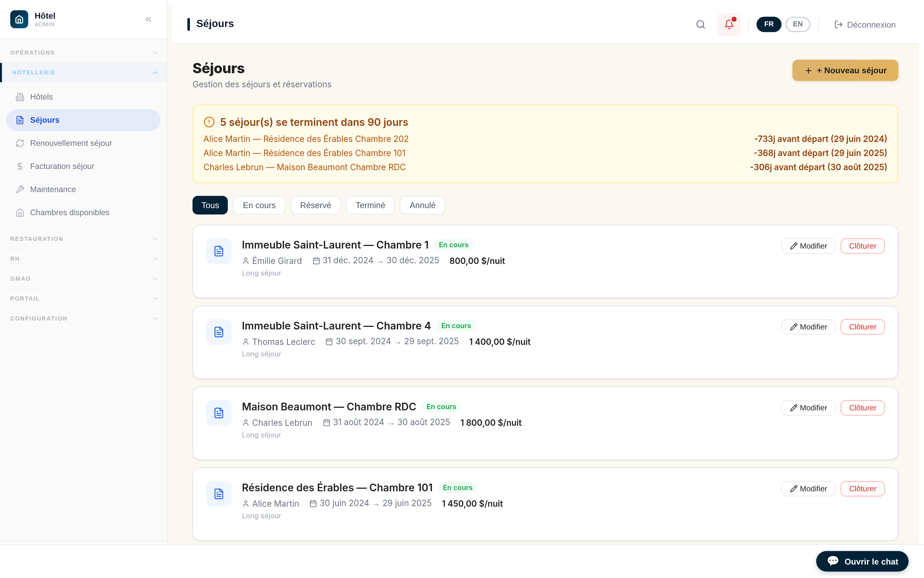Screen dimensions: 924x578
Task: Click the Facturation séjour dollar icon
Action: pos(20,166)
